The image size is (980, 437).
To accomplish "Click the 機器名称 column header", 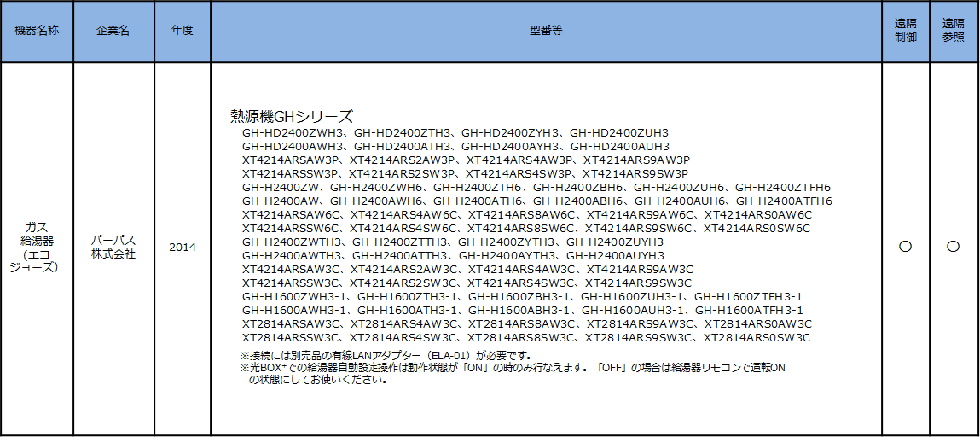I will tap(37, 32).
